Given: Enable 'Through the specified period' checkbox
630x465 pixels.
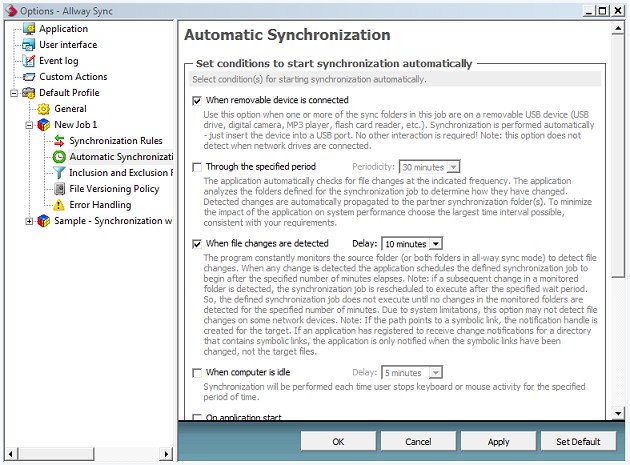Looking at the screenshot, I should pyautogui.click(x=197, y=167).
